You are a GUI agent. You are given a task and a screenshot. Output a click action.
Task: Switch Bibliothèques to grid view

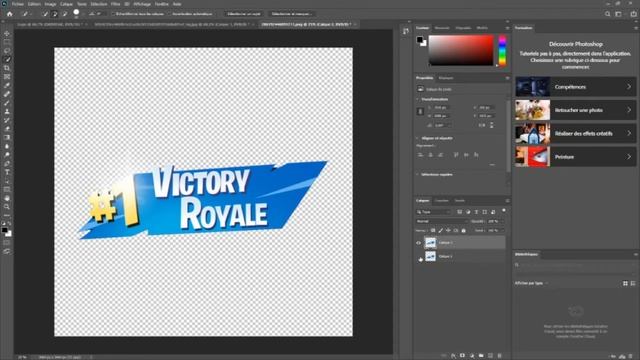coord(625,283)
